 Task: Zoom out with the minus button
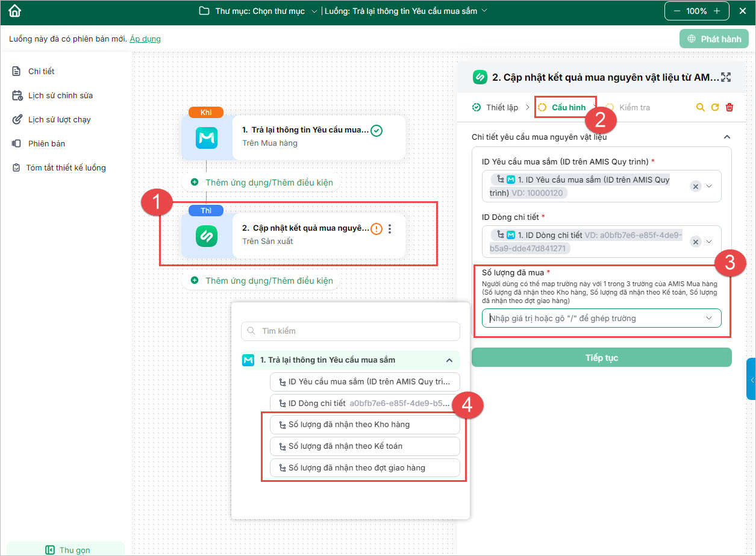tap(677, 11)
